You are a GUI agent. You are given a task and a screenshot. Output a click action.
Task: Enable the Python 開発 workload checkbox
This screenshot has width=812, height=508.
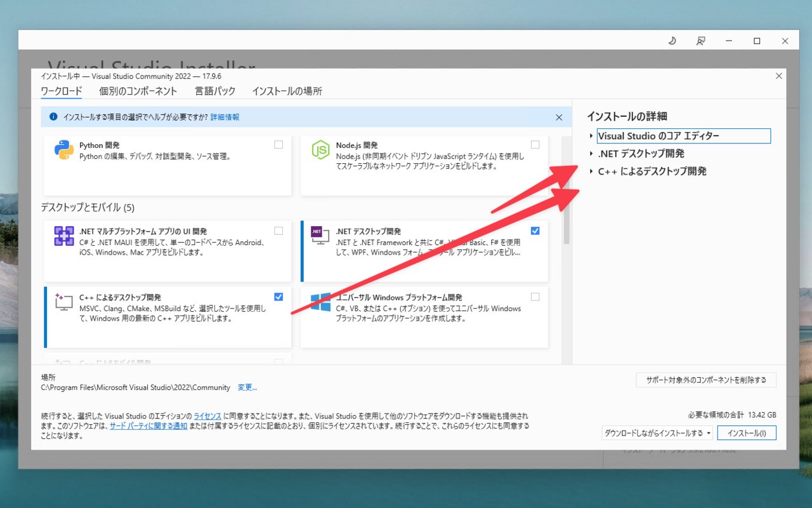click(x=278, y=144)
